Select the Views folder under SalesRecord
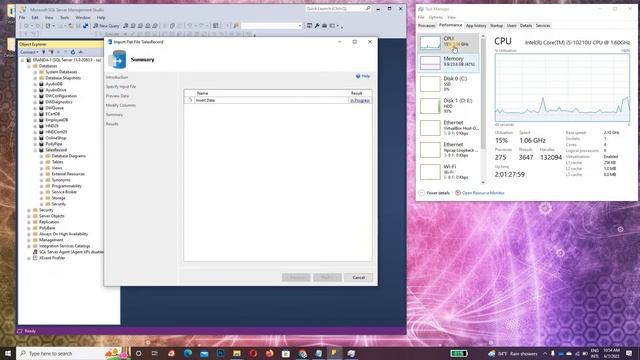Viewport: 640px width, 360px height. coord(57,168)
